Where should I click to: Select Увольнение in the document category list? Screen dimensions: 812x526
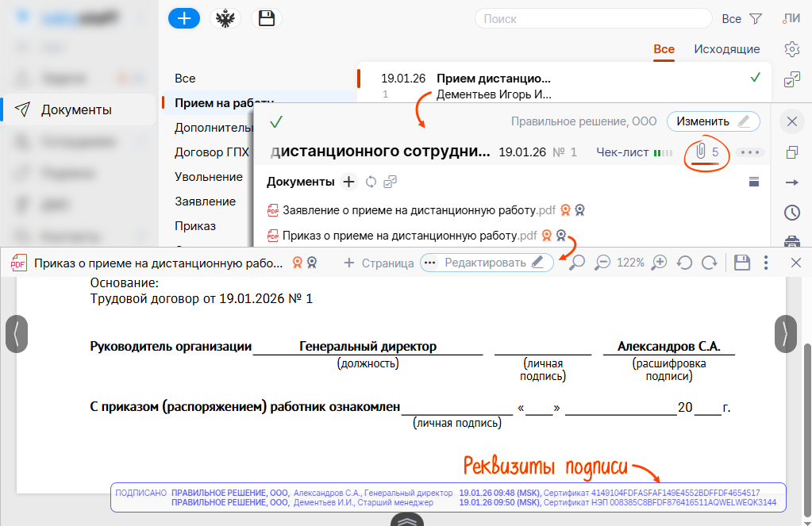click(209, 177)
